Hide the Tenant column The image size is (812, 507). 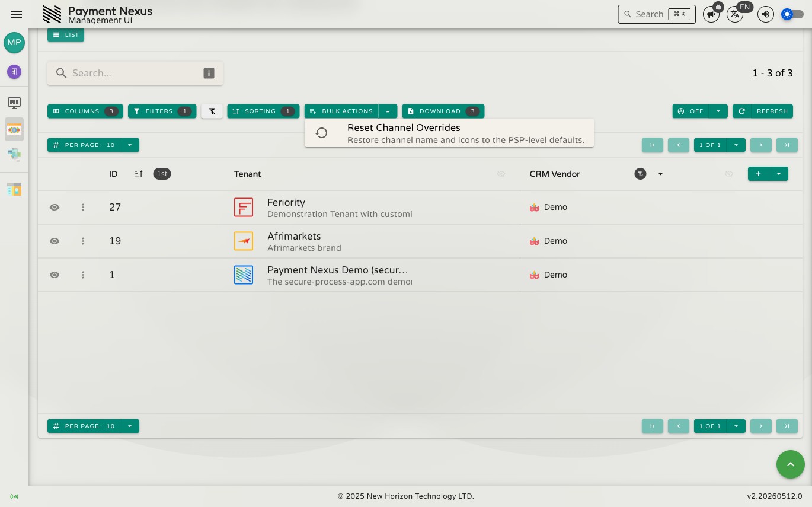tap(501, 174)
